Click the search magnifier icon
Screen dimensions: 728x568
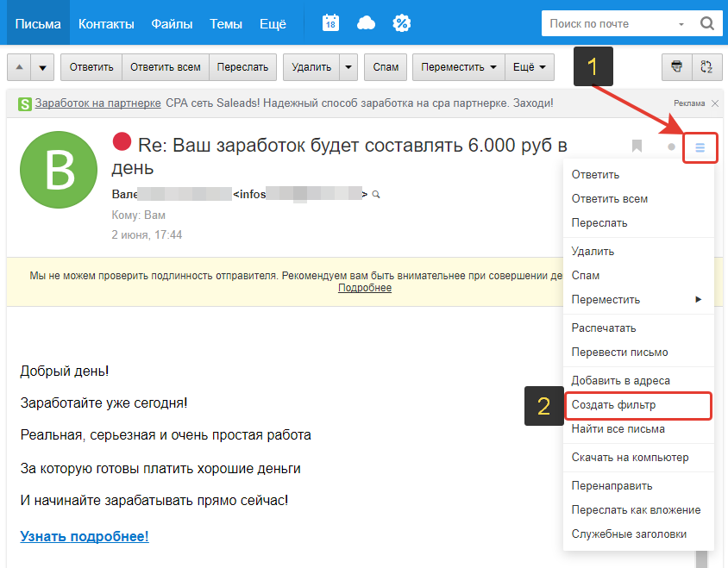click(706, 24)
